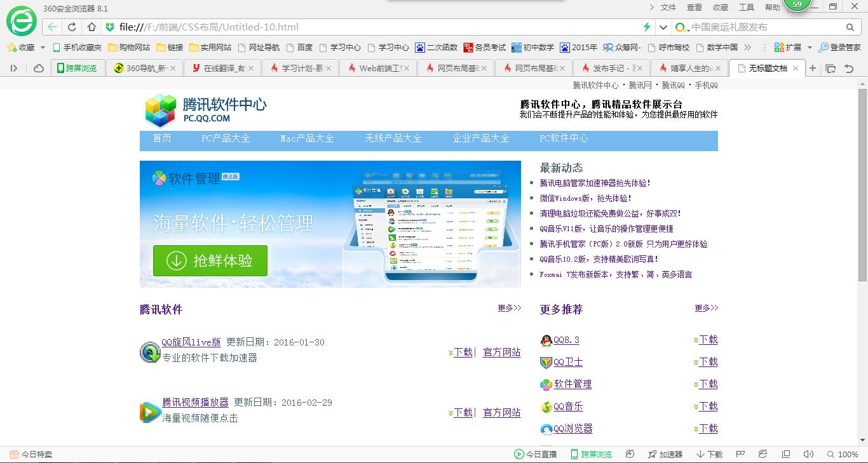Click 官方网站 for 腾讯视频播放器
This screenshot has width=868, height=463.
tap(502, 413)
